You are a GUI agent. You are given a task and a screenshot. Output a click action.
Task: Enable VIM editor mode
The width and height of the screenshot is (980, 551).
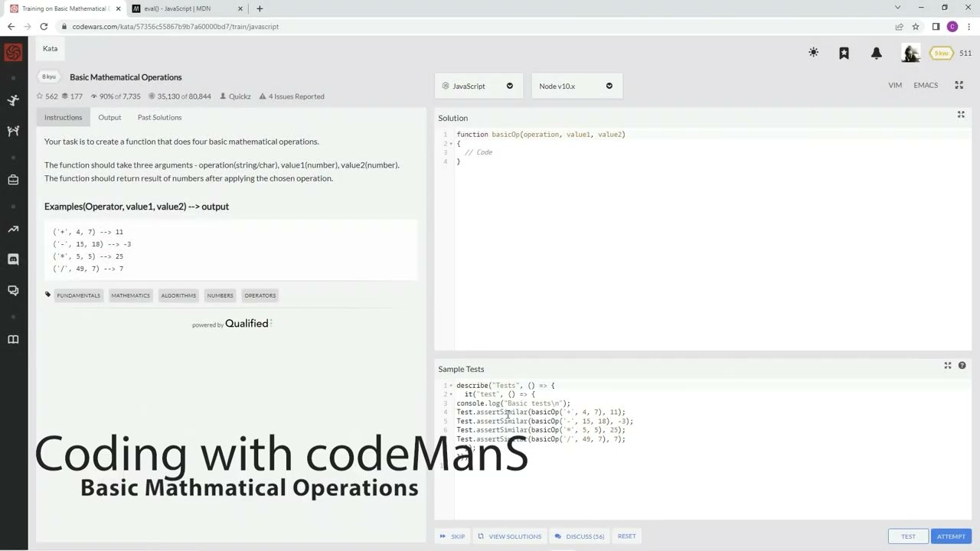pyautogui.click(x=895, y=85)
